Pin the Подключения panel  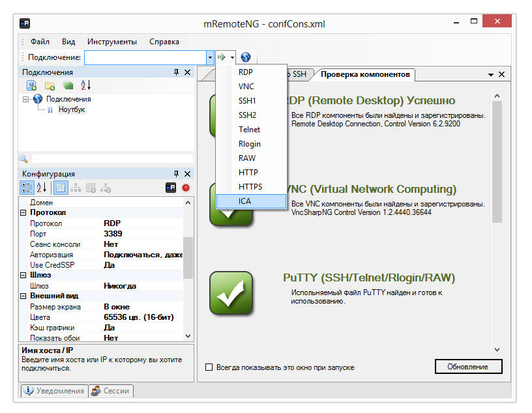[176, 72]
